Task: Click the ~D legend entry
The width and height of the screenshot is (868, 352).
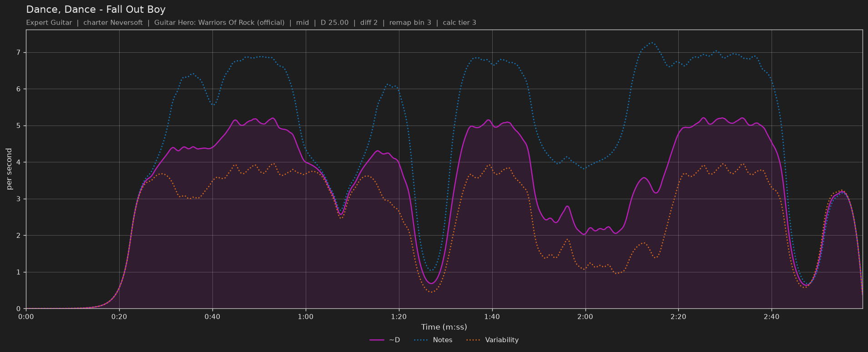Action: (384, 340)
